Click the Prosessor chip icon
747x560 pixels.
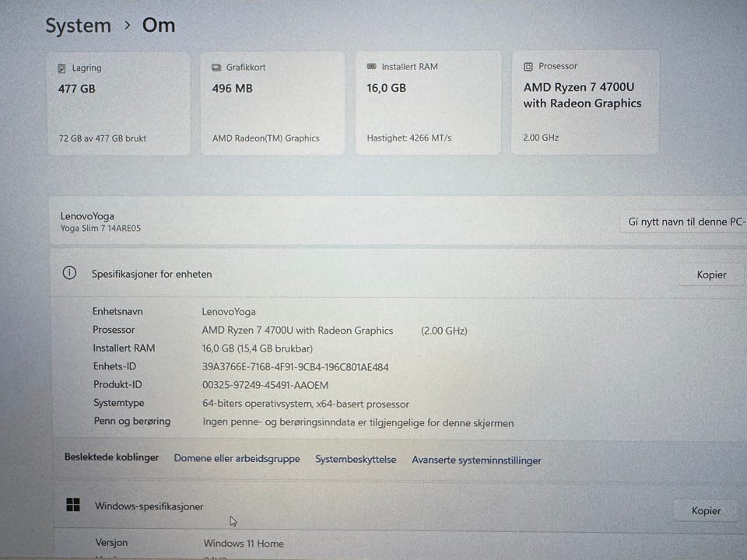point(528,67)
